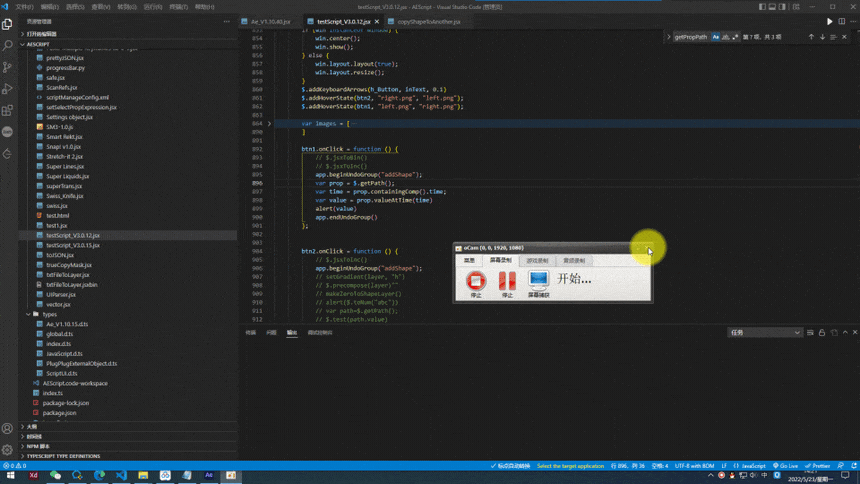This screenshot has height=484, width=860.
Task: Open progressBar.py in the file explorer
Action: click(x=65, y=68)
